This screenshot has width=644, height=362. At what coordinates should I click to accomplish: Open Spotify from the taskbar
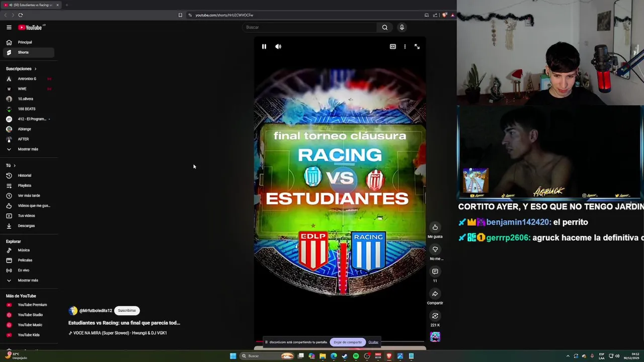click(x=356, y=356)
